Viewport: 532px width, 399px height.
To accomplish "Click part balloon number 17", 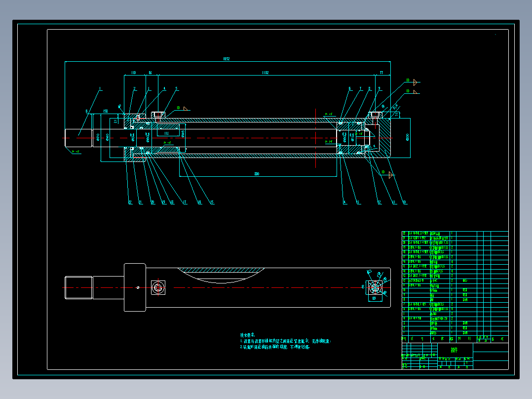I will tap(185, 202).
